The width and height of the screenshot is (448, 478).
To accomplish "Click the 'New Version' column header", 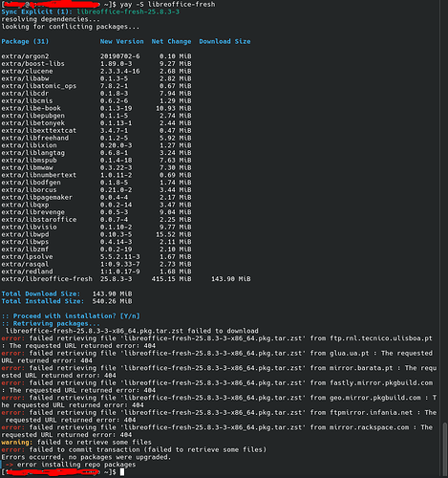I will (x=122, y=41).
